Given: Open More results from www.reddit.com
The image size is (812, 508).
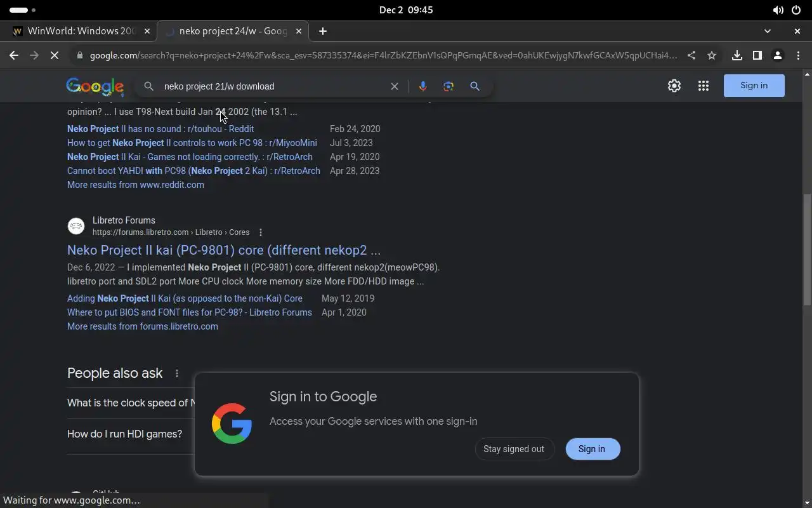Looking at the screenshot, I should (x=136, y=185).
